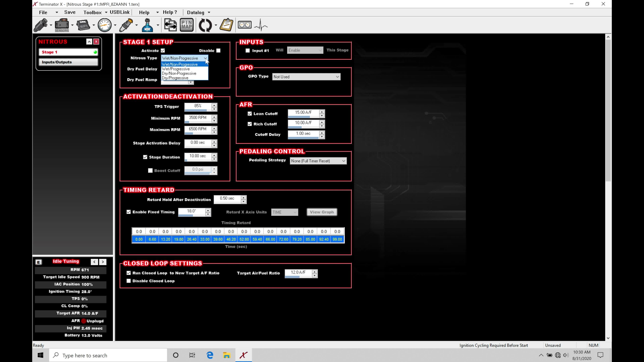Go to next Idle Tuning page arrow
The image size is (644, 362).
click(103, 262)
